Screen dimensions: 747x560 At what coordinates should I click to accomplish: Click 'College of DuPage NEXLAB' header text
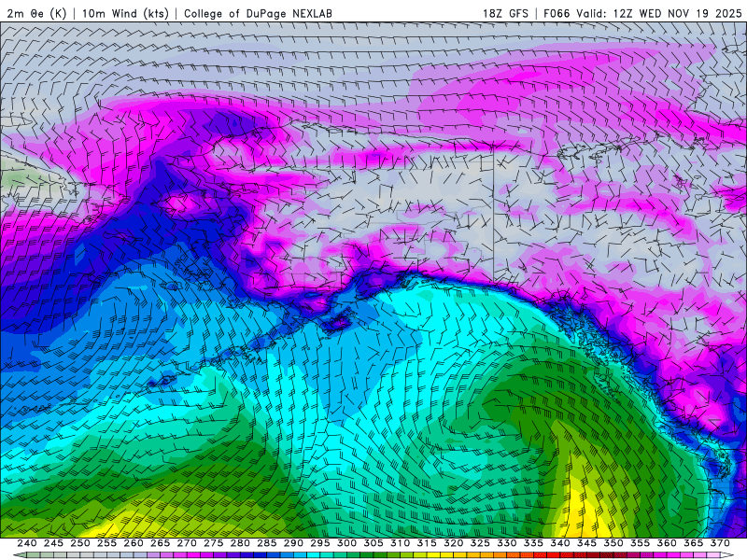click(x=258, y=13)
